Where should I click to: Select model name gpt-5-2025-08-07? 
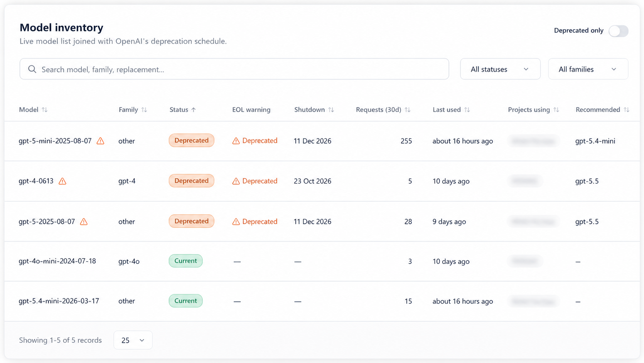[47, 221]
